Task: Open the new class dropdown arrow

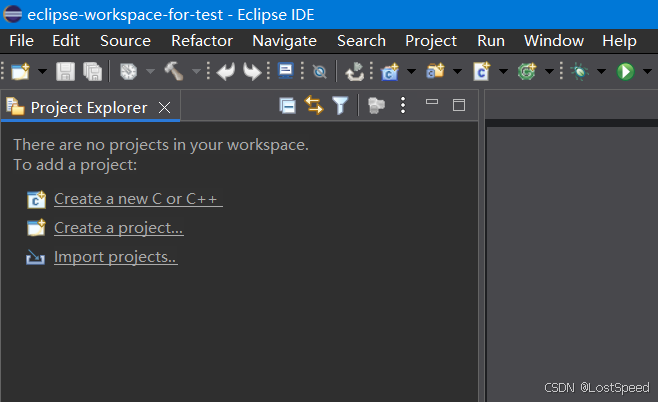Action: point(549,72)
